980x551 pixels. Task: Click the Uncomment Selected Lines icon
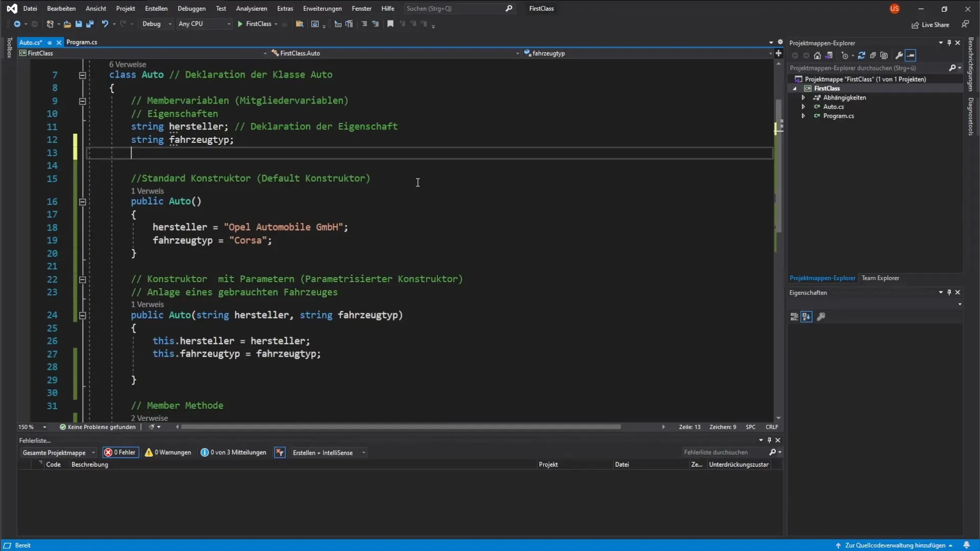(x=376, y=24)
